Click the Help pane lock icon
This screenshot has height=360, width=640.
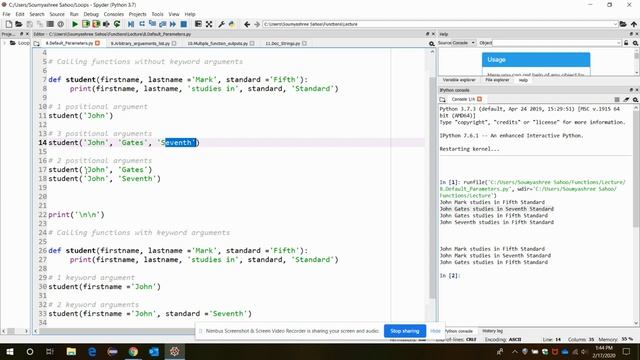point(626,43)
